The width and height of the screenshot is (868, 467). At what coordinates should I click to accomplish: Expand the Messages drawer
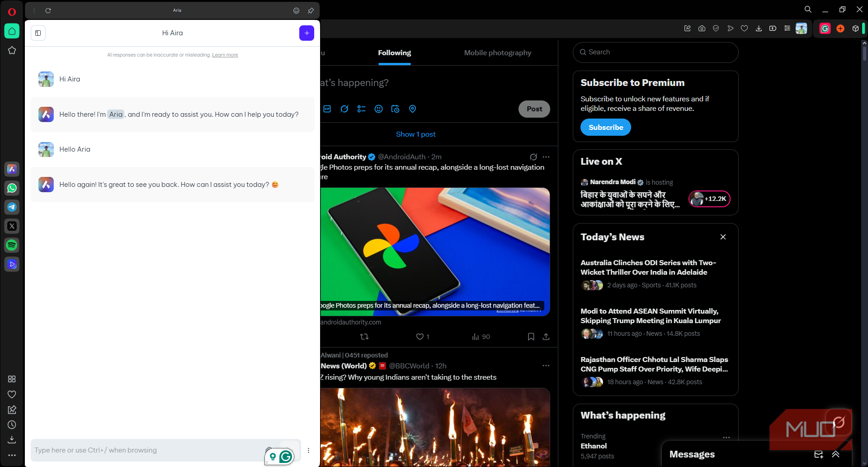coord(835,454)
